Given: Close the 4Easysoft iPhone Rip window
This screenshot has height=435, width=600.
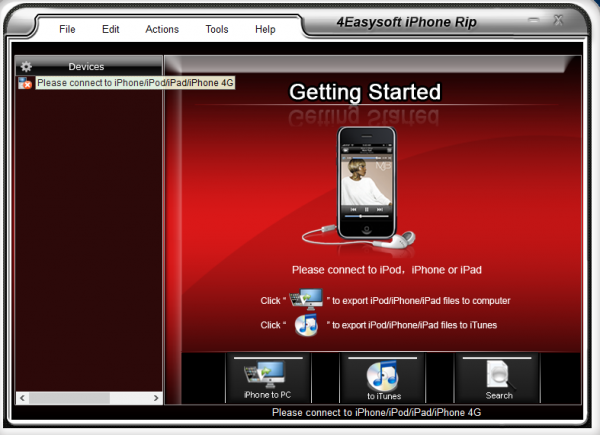Looking at the screenshot, I should pyautogui.click(x=558, y=20).
